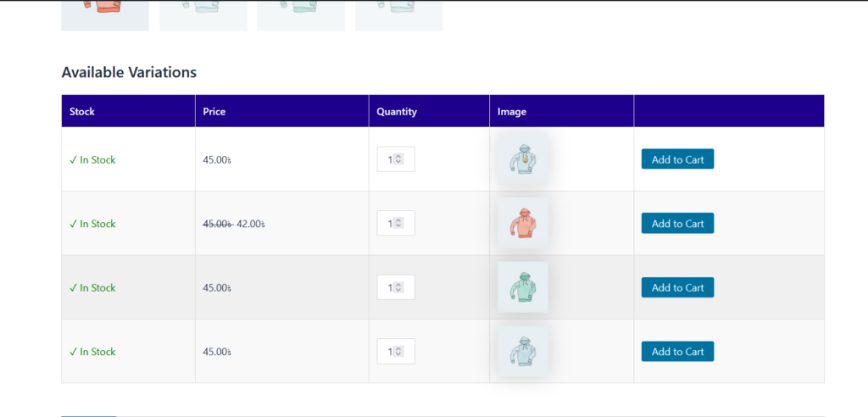Screen dimensions: 868x417
Task: View the red hoodie image in the table
Action: tap(522, 224)
